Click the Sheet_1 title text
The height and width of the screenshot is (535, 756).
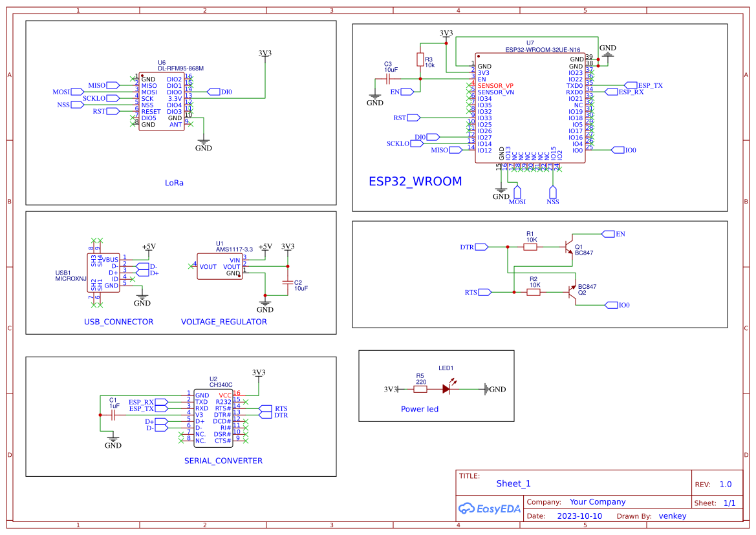[x=513, y=483]
